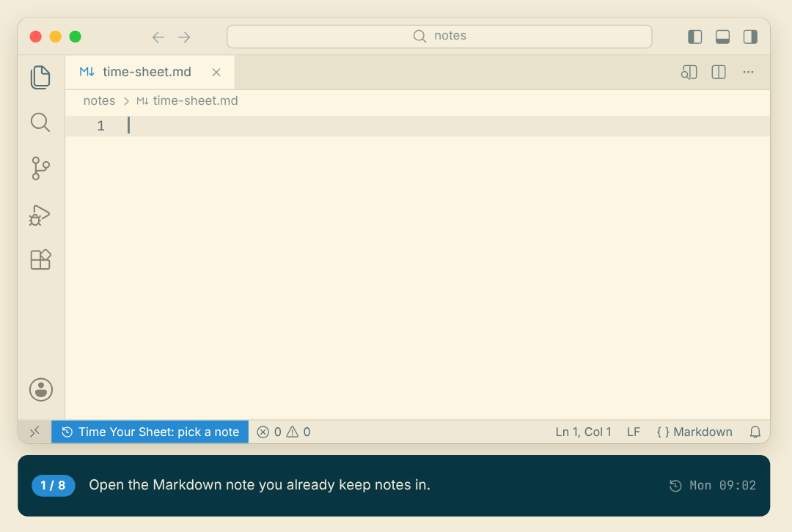
Task: Click the red close window button
Action: click(x=35, y=37)
